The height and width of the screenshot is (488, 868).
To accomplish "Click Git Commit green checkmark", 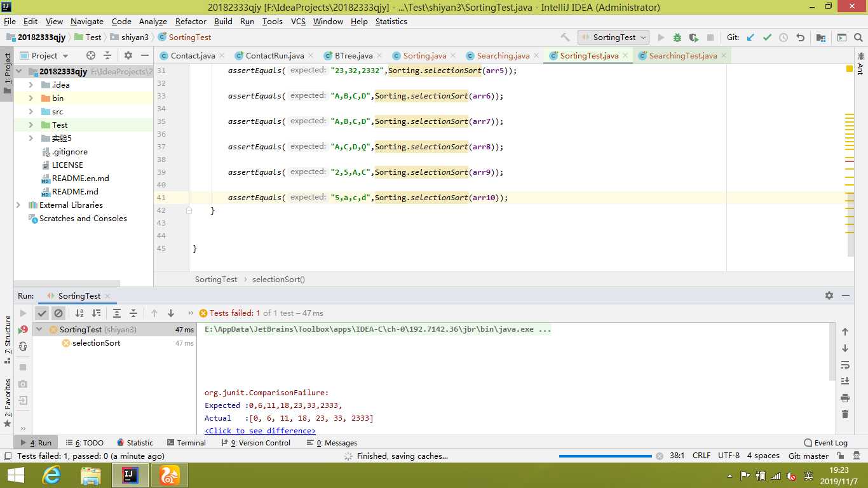I will 767,37.
